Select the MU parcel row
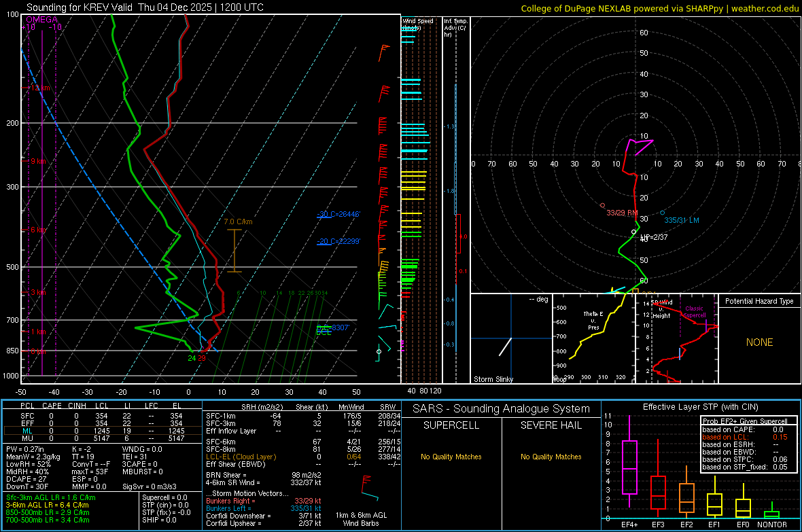802x532 pixels. pyautogui.click(x=103, y=438)
